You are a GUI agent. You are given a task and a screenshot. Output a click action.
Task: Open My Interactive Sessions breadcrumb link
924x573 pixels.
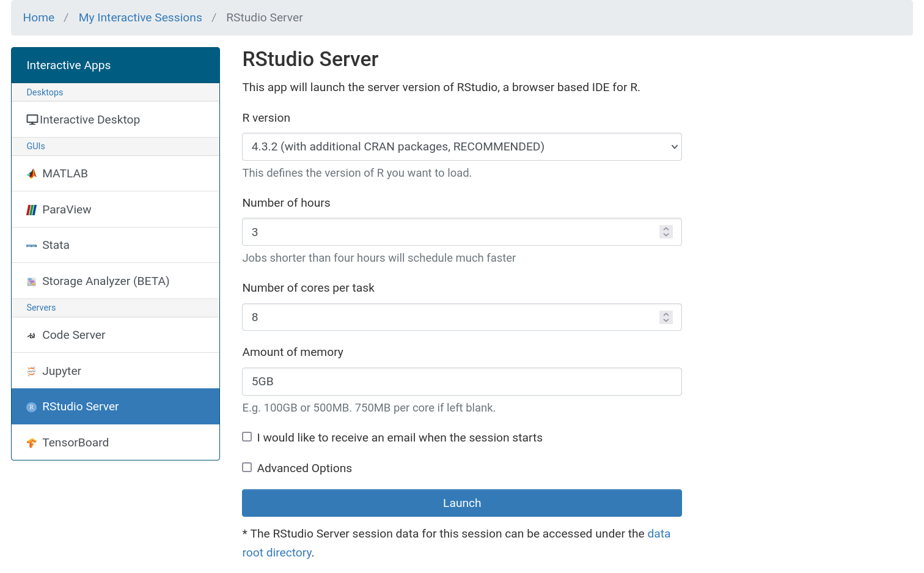(141, 18)
